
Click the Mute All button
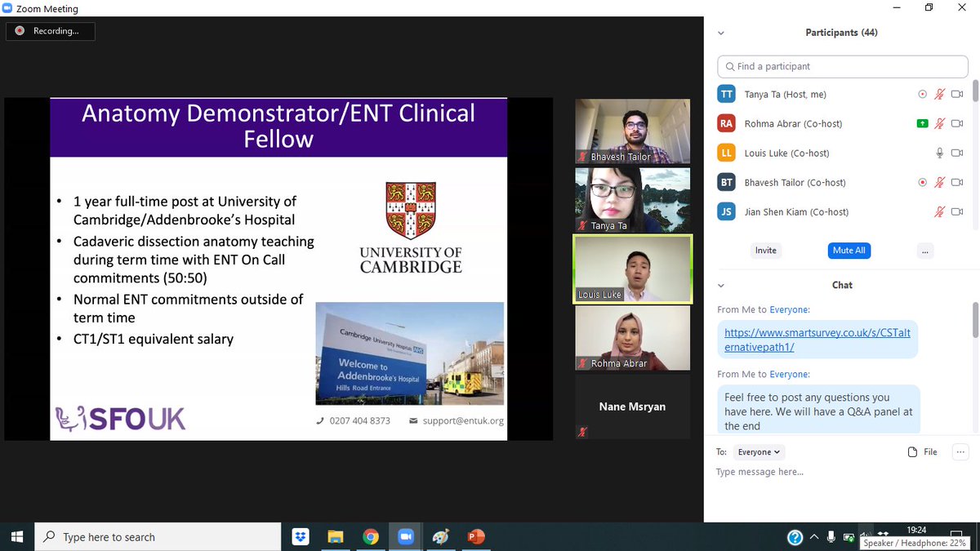click(849, 251)
